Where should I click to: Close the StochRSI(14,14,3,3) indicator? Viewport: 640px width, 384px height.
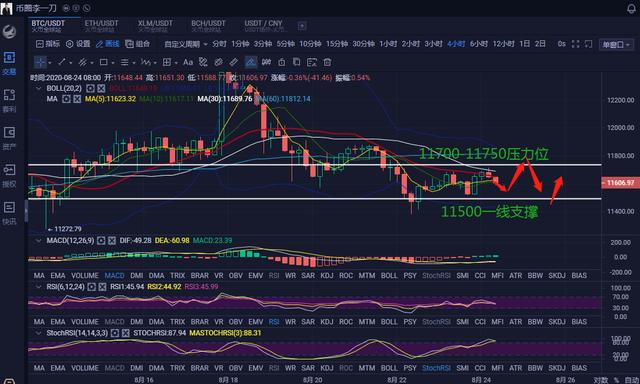click(125, 333)
